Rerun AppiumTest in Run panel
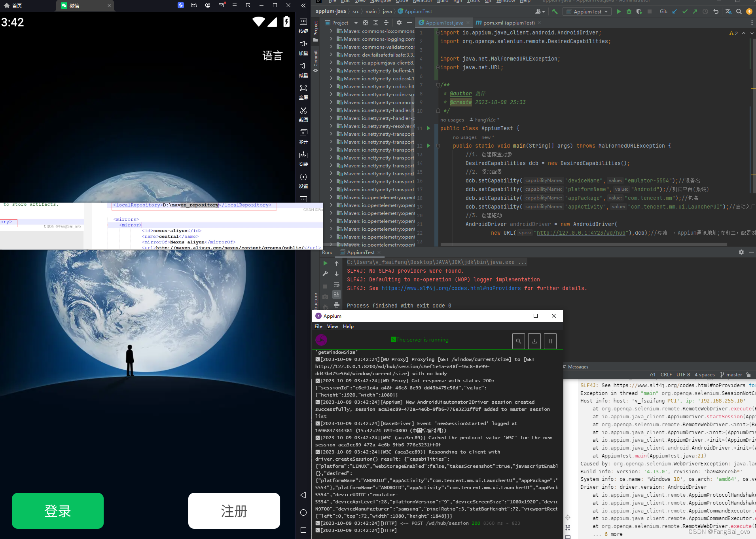The image size is (756, 539). tap(325, 263)
